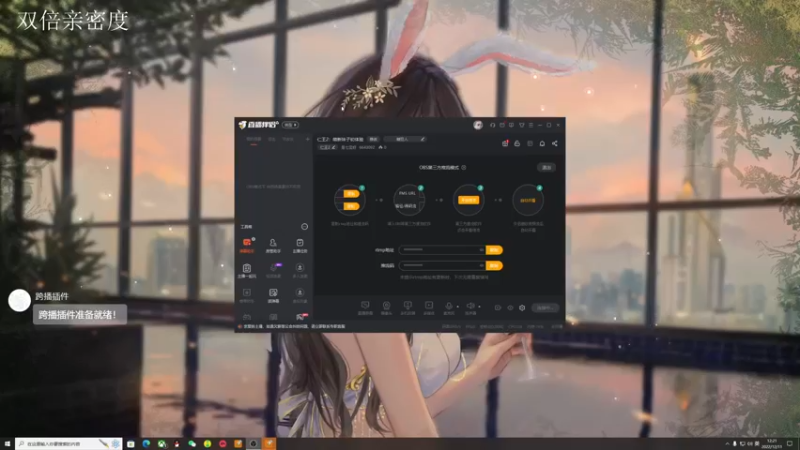Click the help icon beside OBS mode title
This screenshot has height=450, width=800.
pyautogui.click(x=464, y=167)
